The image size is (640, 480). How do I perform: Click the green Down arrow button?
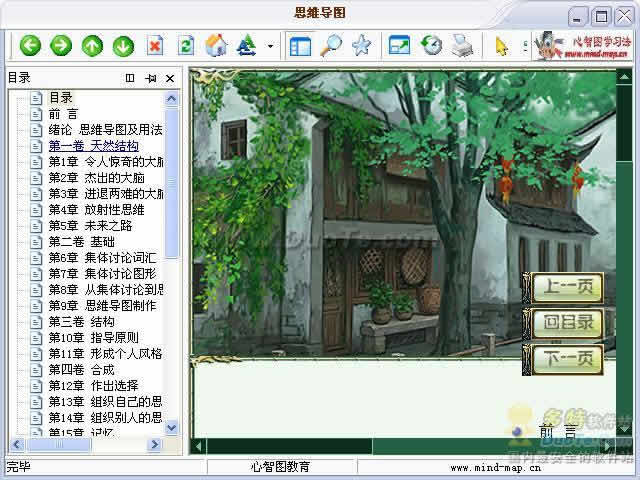pyautogui.click(x=123, y=46)
